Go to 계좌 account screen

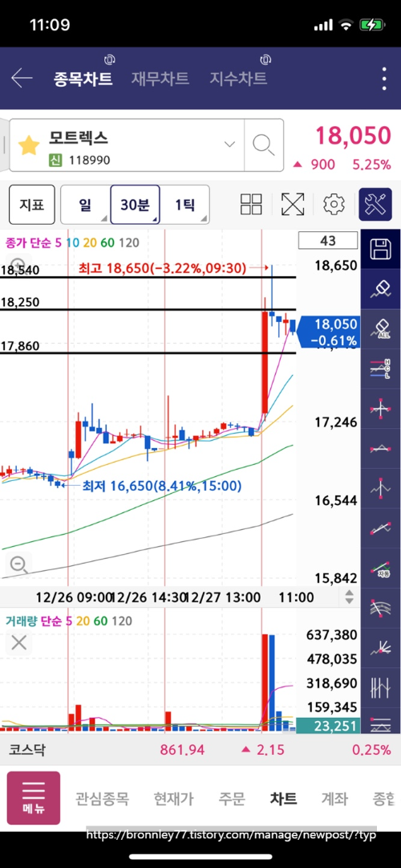[334, 798]
